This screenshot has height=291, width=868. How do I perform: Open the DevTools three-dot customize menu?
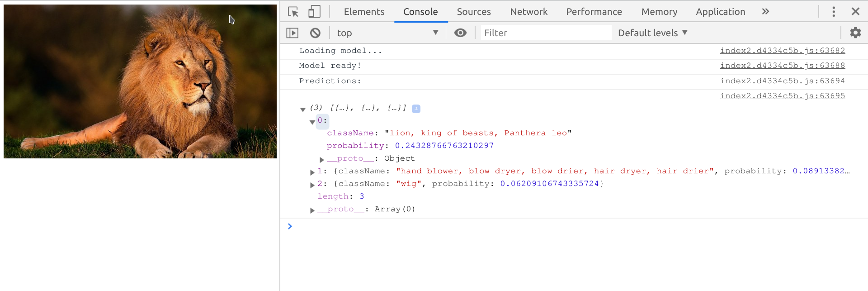coord(834,12)
